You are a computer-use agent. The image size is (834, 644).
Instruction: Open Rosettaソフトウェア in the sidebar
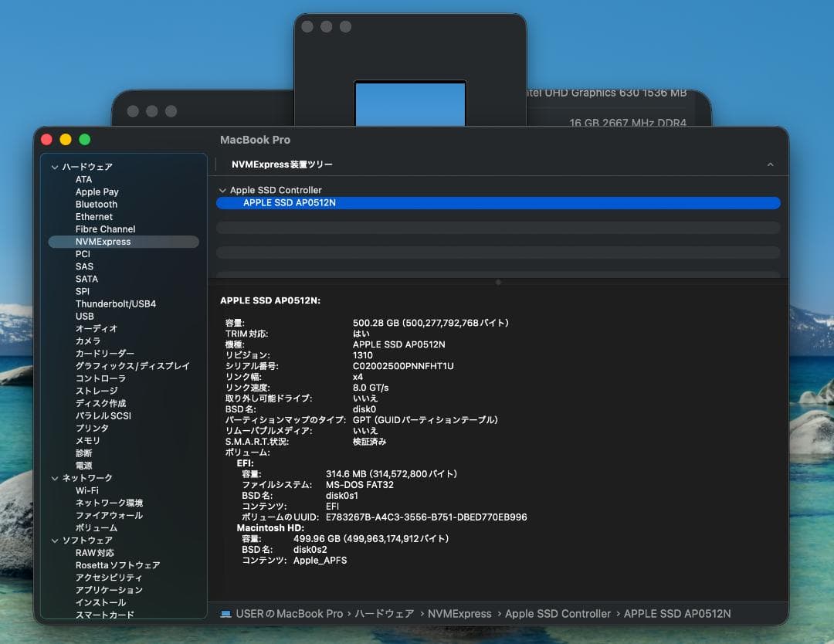click(117, 565)
